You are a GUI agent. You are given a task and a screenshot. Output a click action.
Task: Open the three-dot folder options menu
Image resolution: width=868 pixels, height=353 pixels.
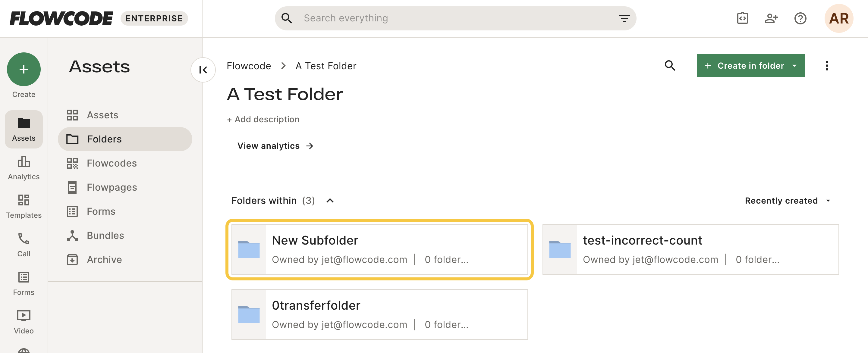[826, 65]
